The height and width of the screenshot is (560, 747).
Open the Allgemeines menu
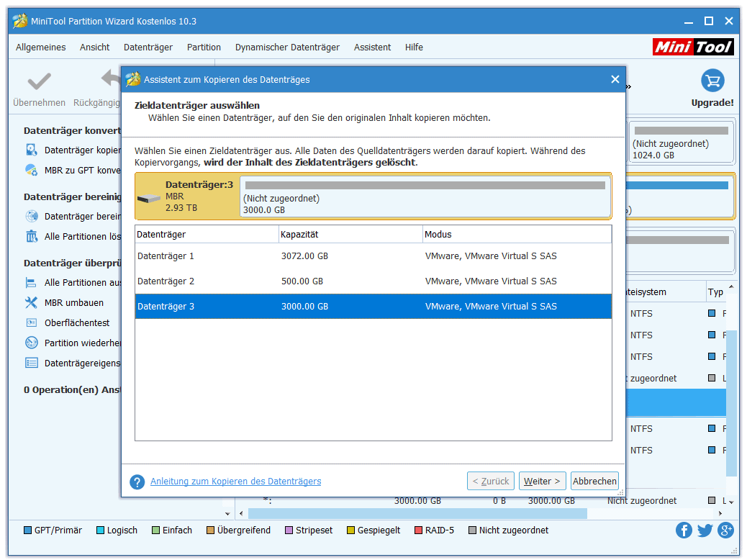click(40, 48)
